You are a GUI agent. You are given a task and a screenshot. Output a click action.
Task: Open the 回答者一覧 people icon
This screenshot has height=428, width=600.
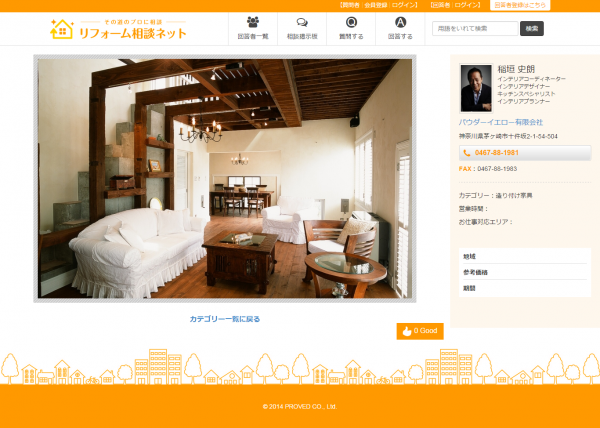[x=253, y=22]
